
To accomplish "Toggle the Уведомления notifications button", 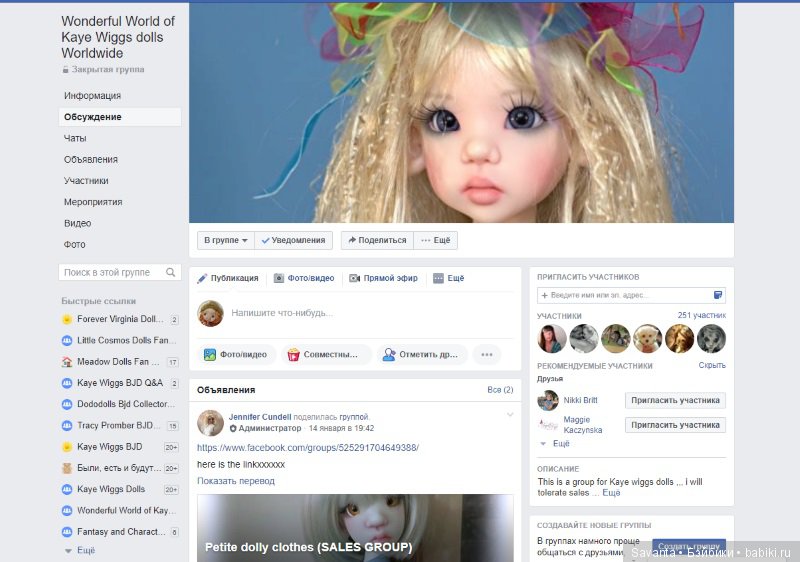I will click(293, 240).
